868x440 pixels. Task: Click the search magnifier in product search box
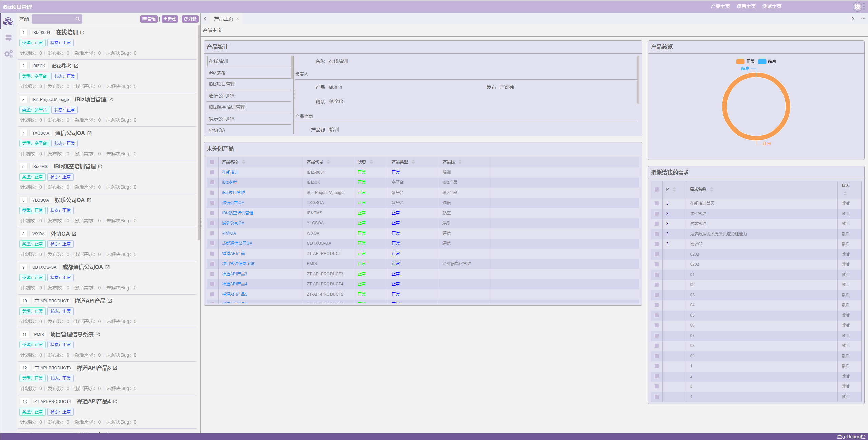click(x=78, y=19)
